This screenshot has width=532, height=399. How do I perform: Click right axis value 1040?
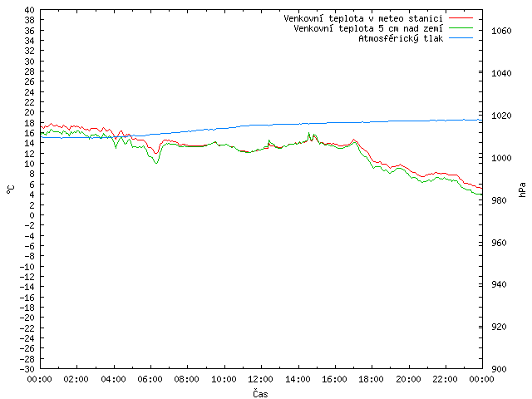pyautogui.click(x=501, y=73)
